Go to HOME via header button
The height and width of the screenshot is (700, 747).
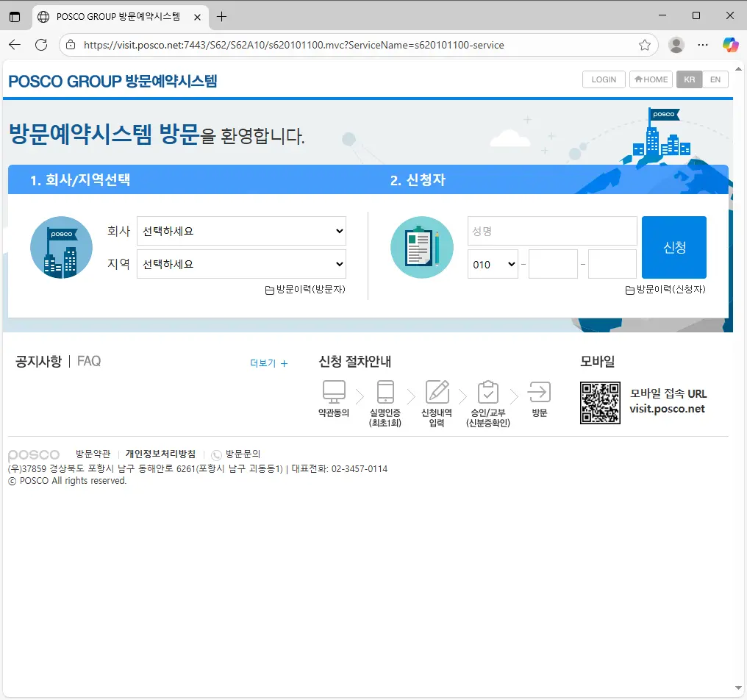click(651, 79)
